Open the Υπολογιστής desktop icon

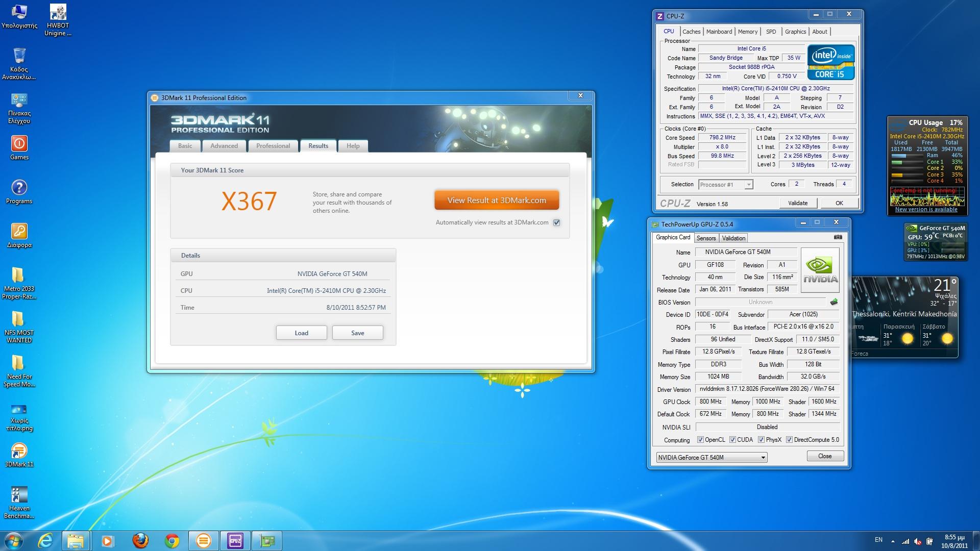coord(19,16)
